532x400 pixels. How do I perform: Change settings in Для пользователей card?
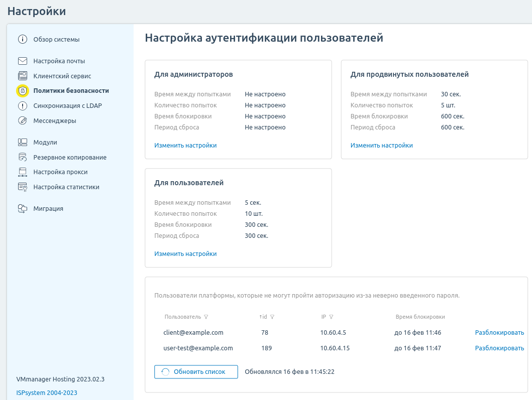click(185, 254)
